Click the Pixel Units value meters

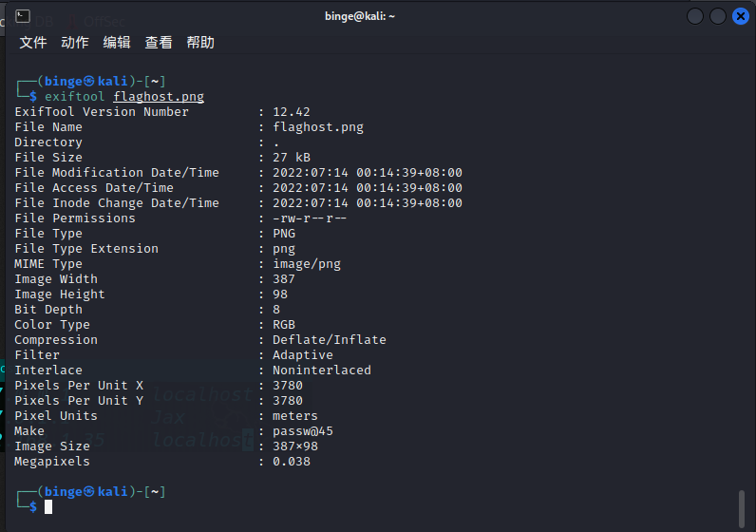click(295, 416)
